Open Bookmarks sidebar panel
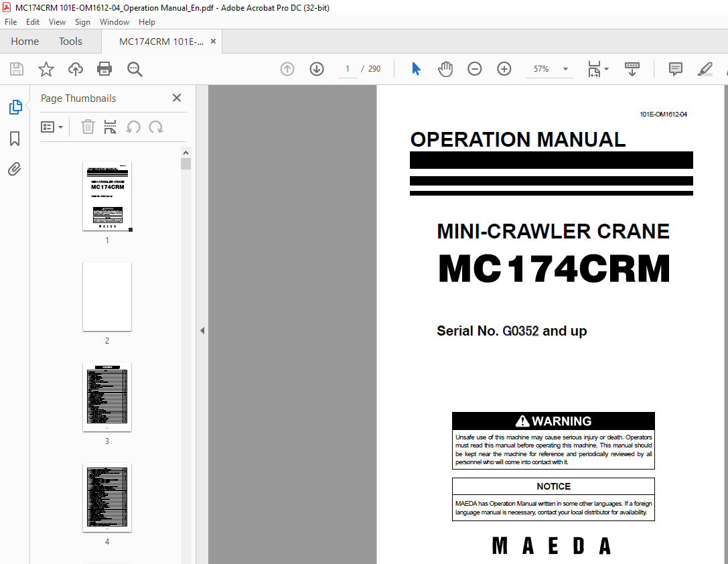 14,139
